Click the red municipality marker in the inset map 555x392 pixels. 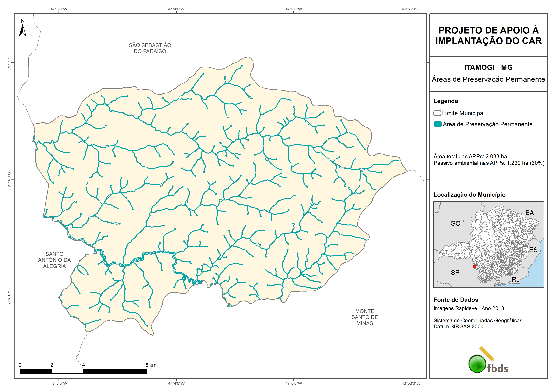click(474, 267)
